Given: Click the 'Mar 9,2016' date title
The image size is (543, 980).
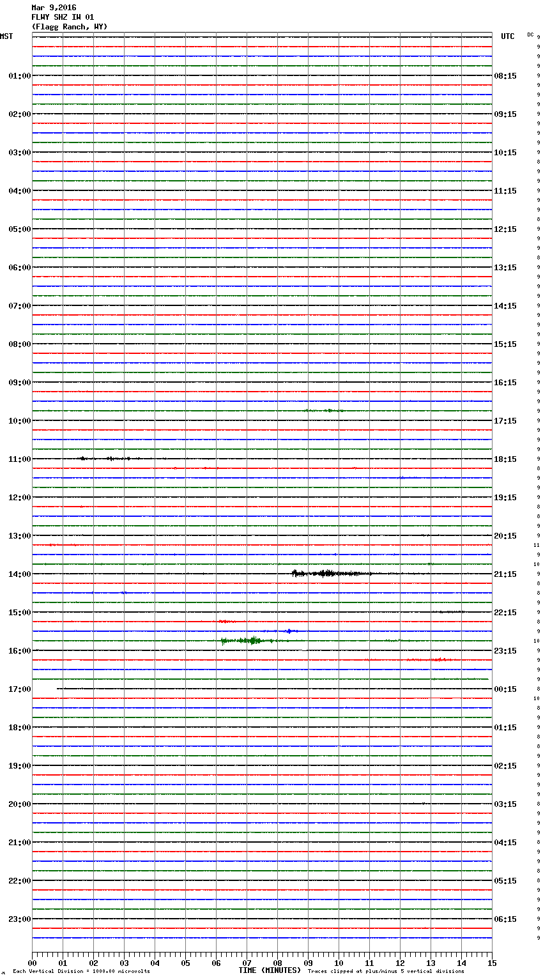Looking at the screenshot, I should [54, 8].
